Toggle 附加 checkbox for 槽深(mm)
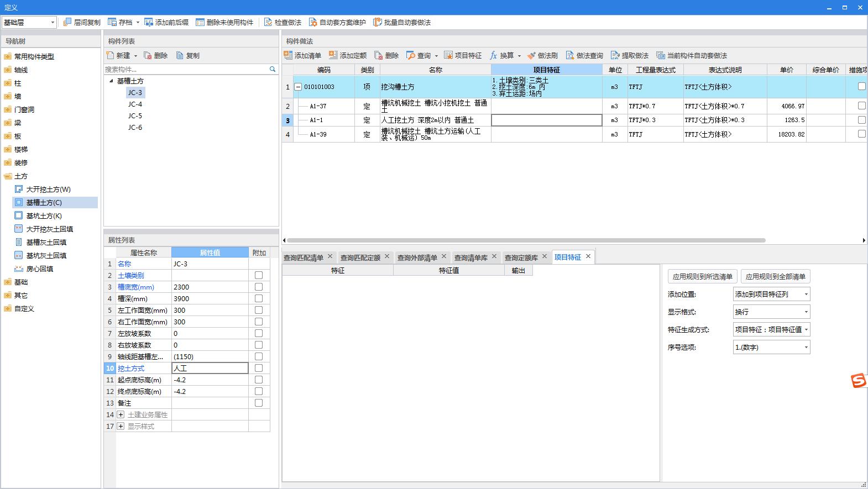 (x=259, y=298)
